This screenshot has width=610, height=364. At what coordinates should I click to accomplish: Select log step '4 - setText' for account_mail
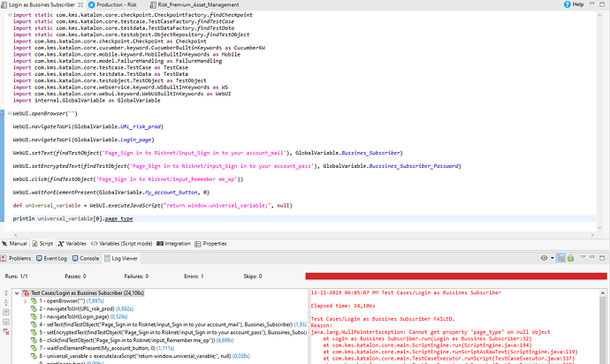pos(172,324)
